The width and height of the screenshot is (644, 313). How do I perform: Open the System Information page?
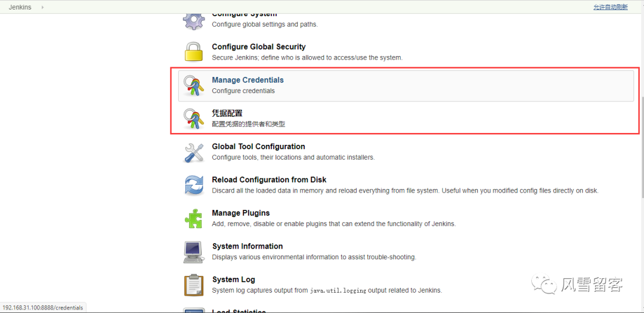pyautogui.click(x=247, y=246)
